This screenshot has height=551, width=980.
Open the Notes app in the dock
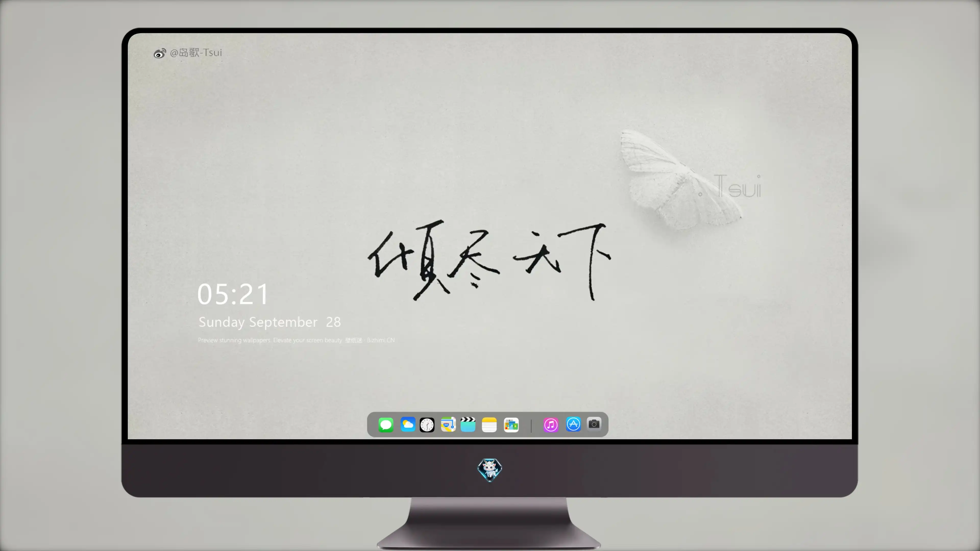point(489,425)
